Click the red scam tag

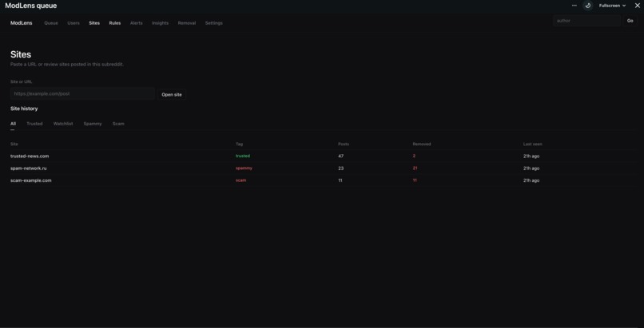pyautogui.click(x=241, y=180)
